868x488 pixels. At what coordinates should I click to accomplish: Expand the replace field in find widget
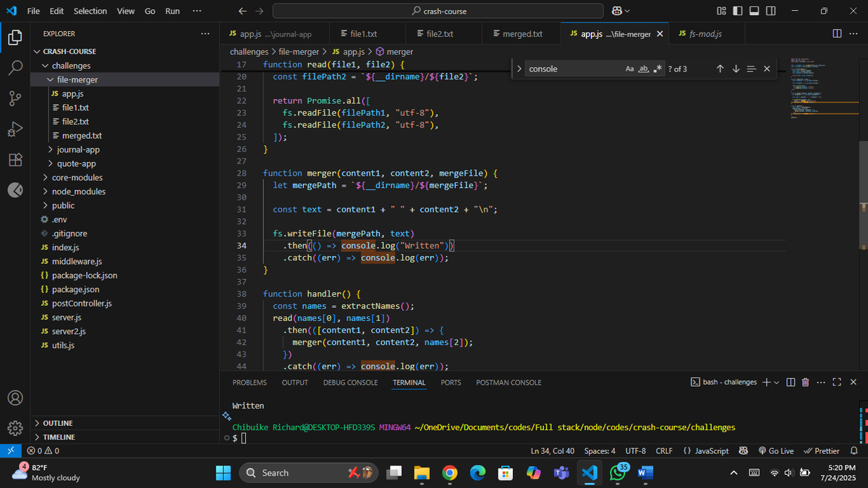point(519,69)
